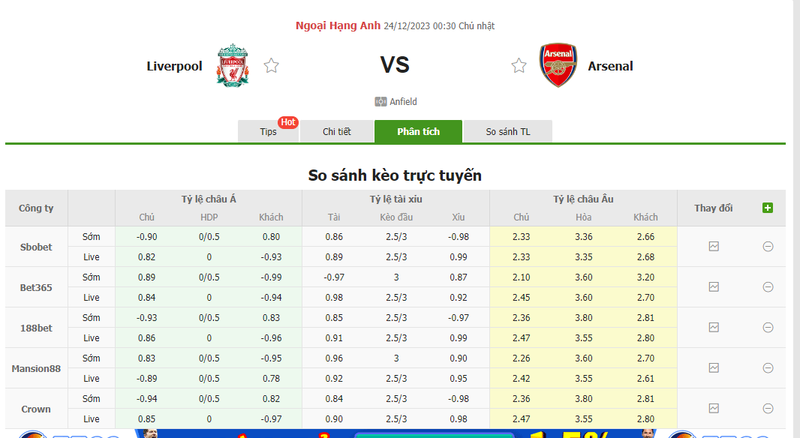Favorite Arsenal with the star icon
The image size is (800, 438).
[518, 66]
